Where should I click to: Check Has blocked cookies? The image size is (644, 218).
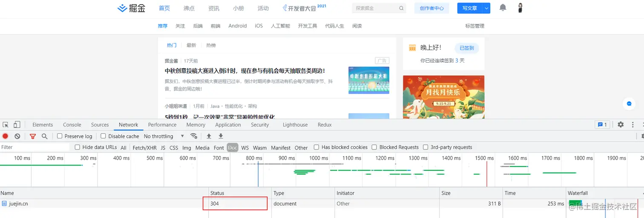316,147
